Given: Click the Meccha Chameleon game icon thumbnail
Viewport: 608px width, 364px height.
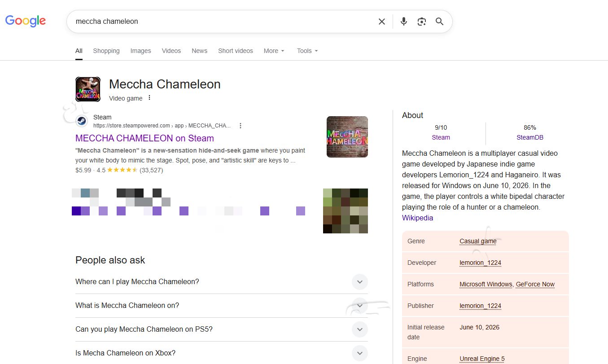Looking at the screenshot, I should pyautogui.click(x=88, y=89).
